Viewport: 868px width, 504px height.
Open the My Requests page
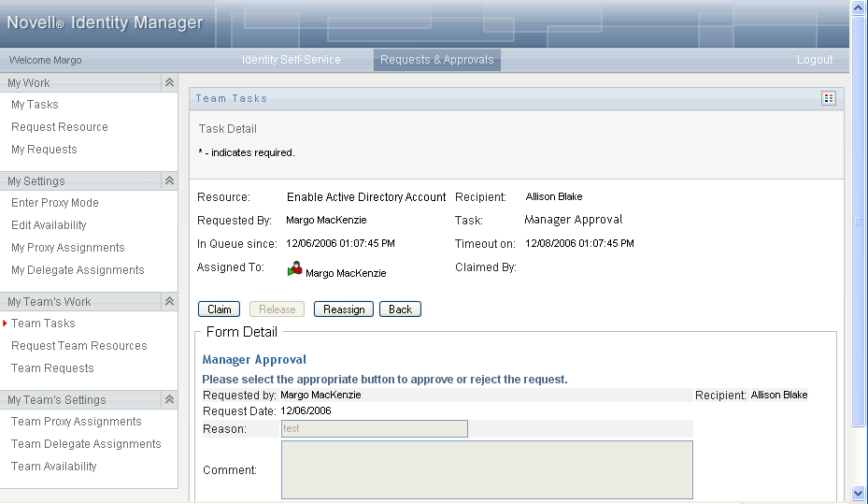(x=44, y=150)
